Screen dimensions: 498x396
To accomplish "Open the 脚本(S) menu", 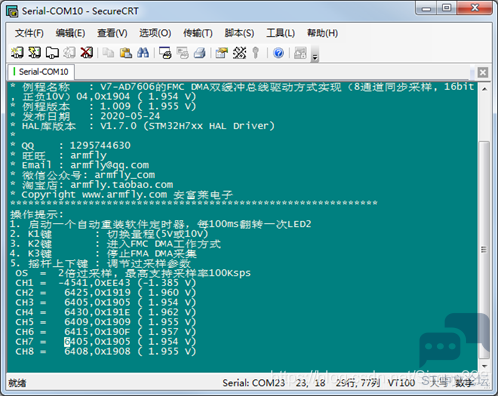I will pyautogui.click(x=239, y=33).
